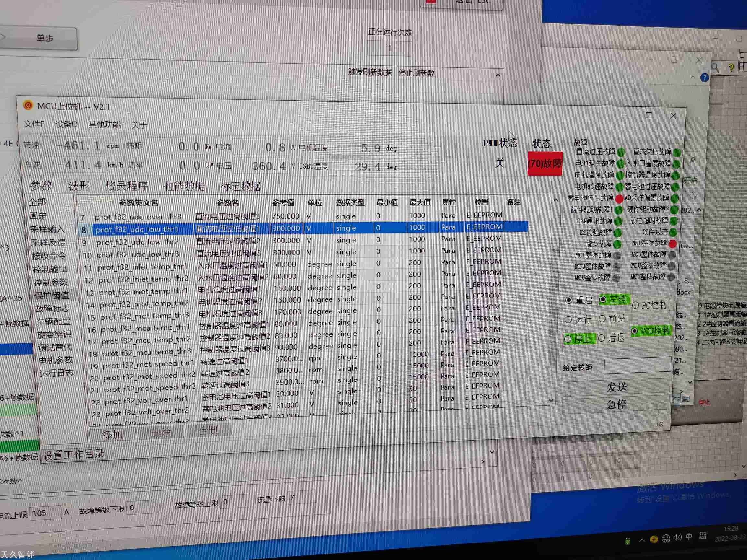
Task: Click the MCU上位机 app title icon
Action: click(28, 105)
